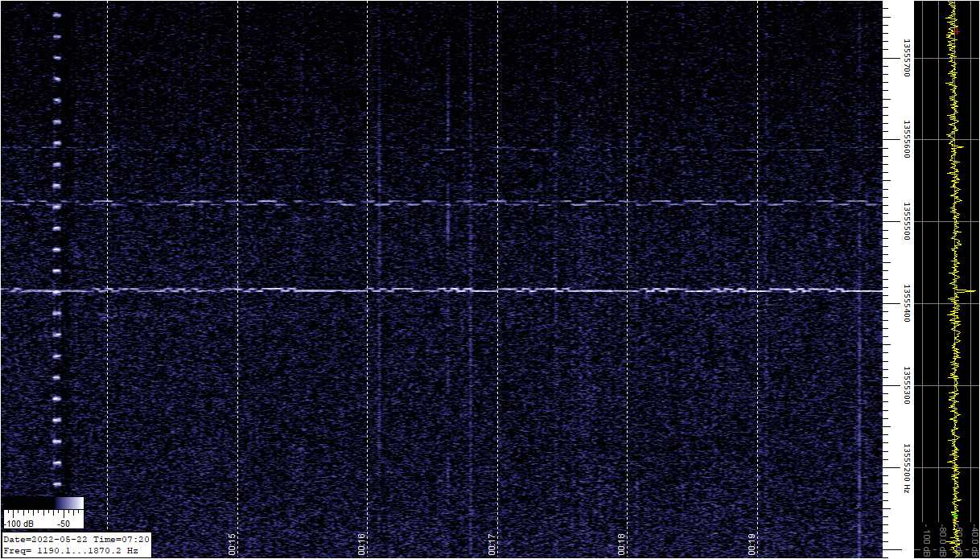Screen dimensions: 980x559
Task: Click the green marker on spectrum plot
Action: tap(954, 513)
